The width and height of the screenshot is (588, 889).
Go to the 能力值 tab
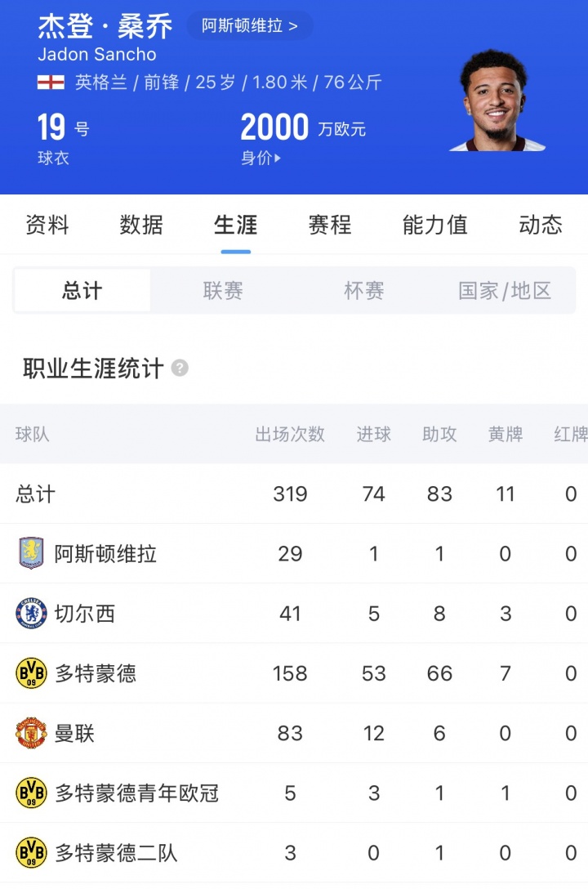point(434,225)
